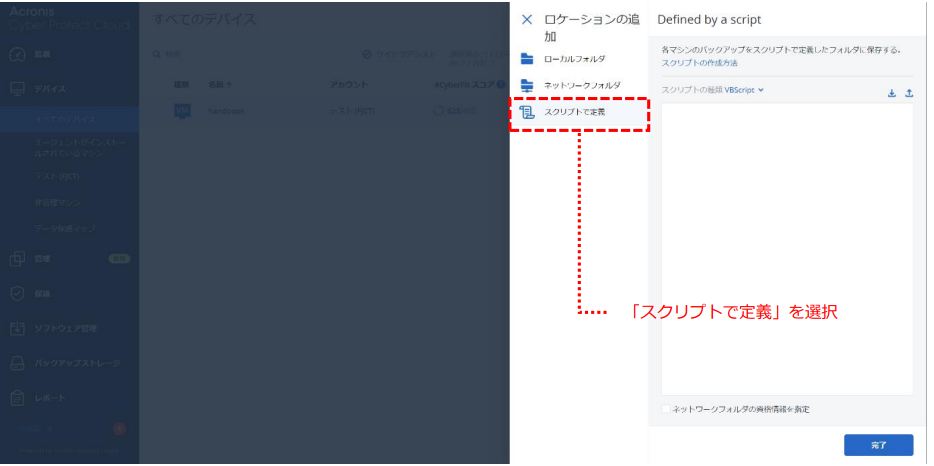Click the download script icon

(x=892, y=93)
